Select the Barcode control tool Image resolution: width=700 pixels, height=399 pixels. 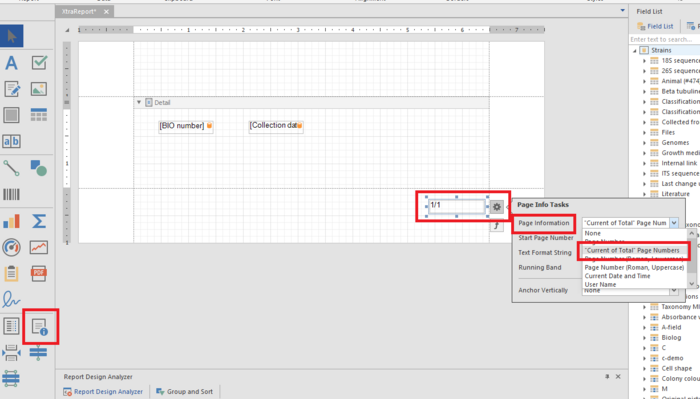coord(11,194)
